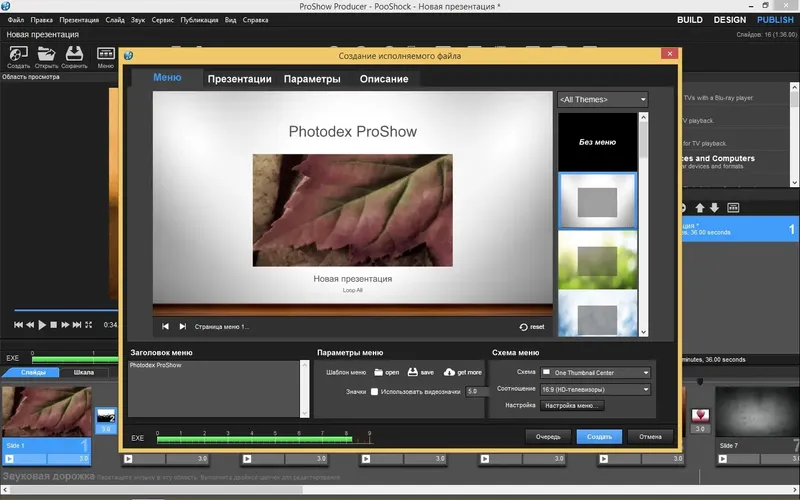Go to next menu page arrow

(x=182, y=327)
